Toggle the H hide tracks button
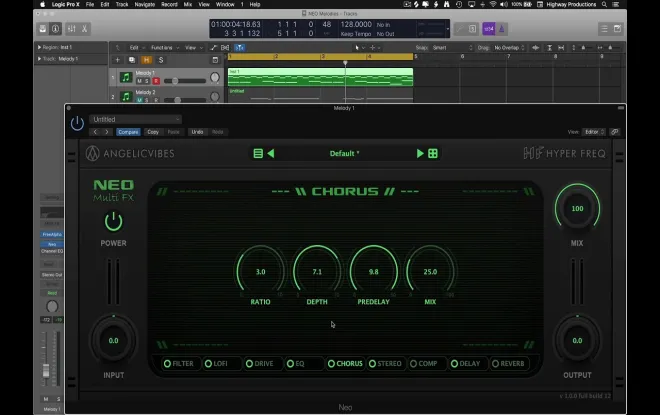This screenshot has width=660, height=415. coord(146,60)
